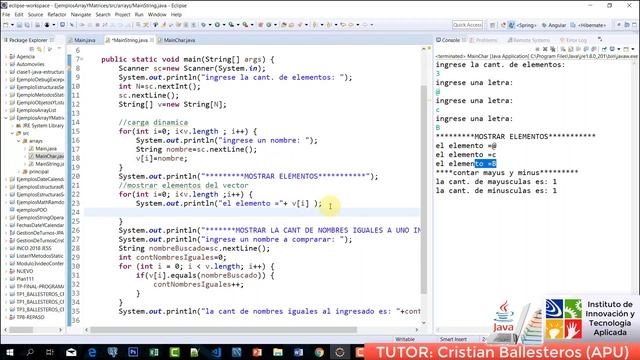The height and width of the screenshot is (360, 640).
Task: Select the NUEVO project
Action: coord(24,271)
